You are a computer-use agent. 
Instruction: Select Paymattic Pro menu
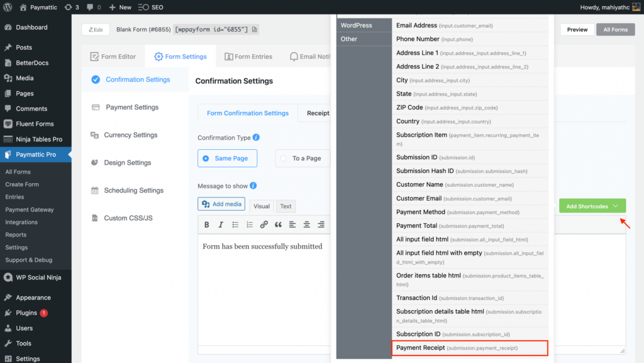(36, 154)
